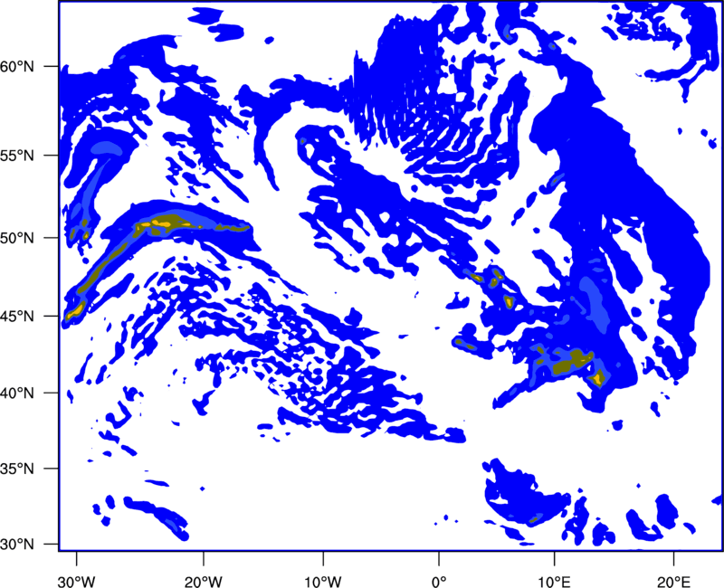Viewport: 724px width, 588px height.
Task: Click the 10°W longitude label
Action: click(323, 581)
